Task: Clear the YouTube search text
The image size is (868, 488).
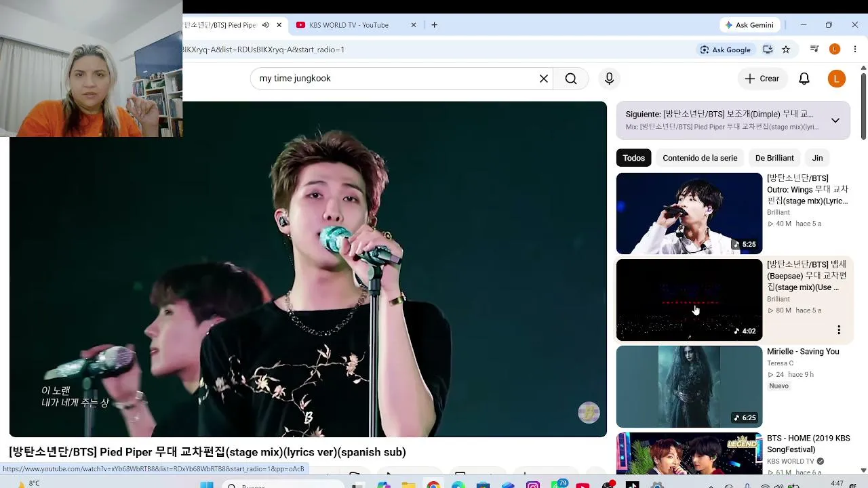Action: 543,79
